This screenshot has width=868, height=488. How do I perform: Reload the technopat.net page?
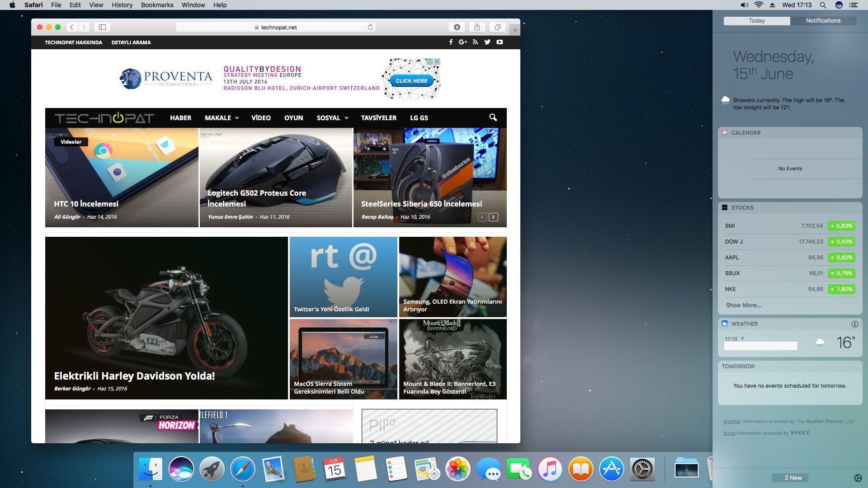(x=370, y=27)
